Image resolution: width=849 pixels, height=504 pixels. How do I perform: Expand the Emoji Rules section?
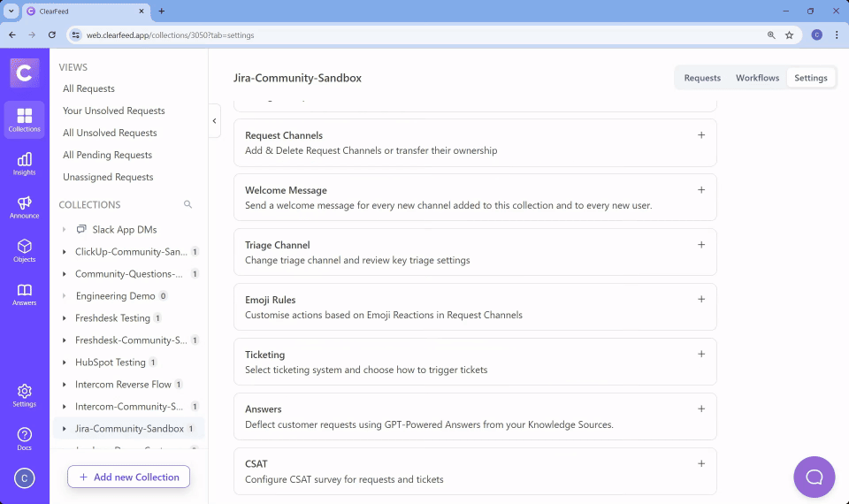(x=701, y=300)
